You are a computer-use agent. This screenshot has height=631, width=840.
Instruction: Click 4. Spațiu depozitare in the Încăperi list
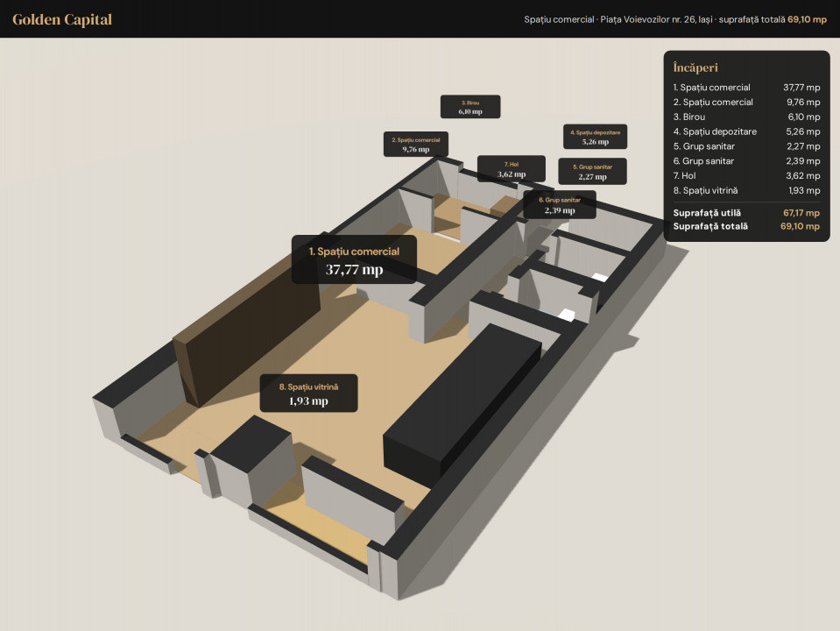[715, 131]
